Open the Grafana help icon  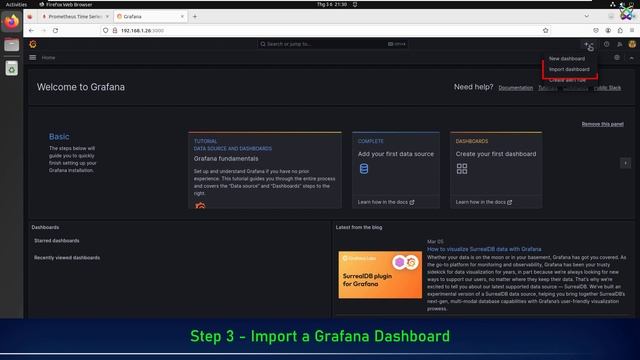coord(607,44)
